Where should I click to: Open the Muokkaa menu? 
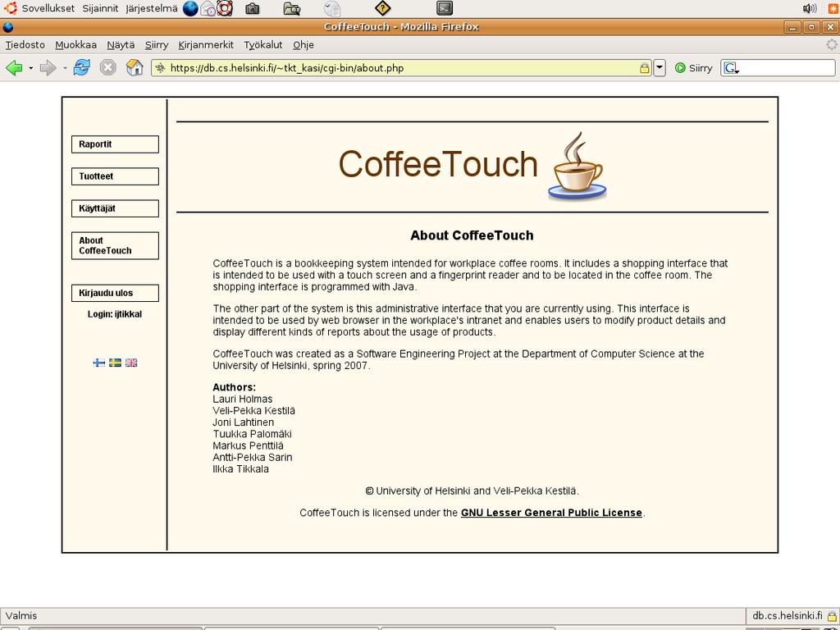coord(76,45)
